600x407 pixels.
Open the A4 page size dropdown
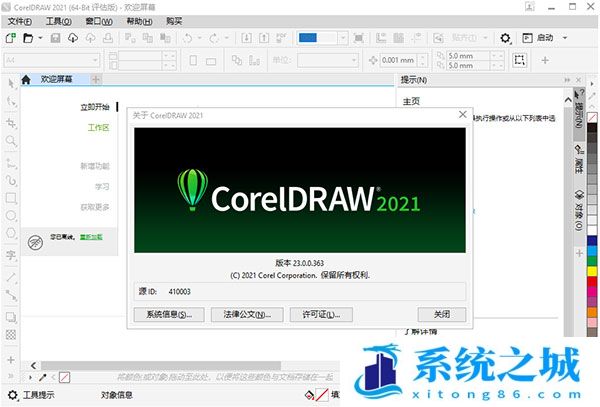click(x=95, y=60)
